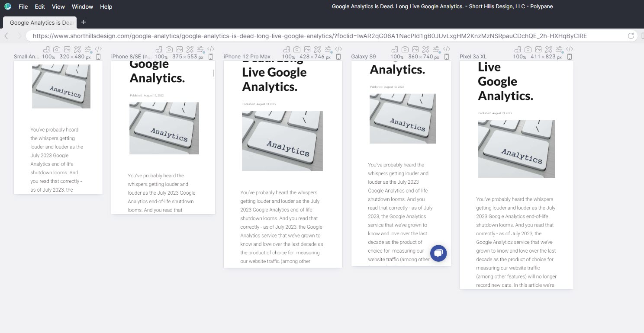Open emulation settings sliders for Galaxy S9 pane
644x333 pixels.
point(436,49)
